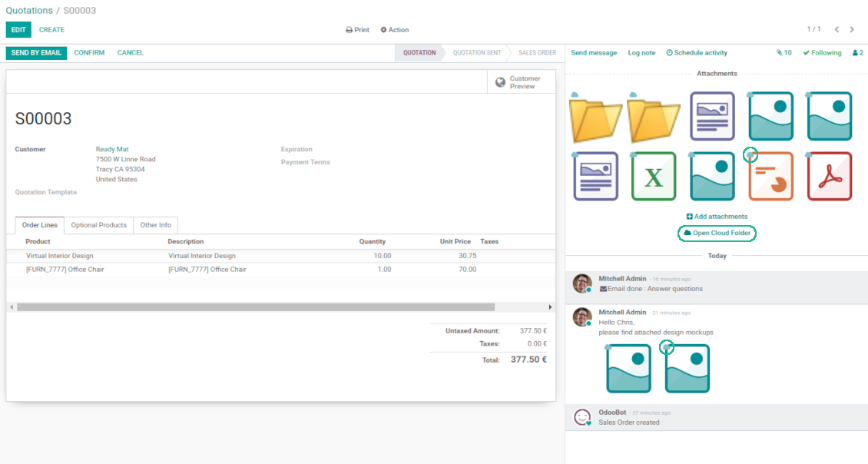Open the presentation attachment with pie chart
868x464 pixels.
coord(771,177)
